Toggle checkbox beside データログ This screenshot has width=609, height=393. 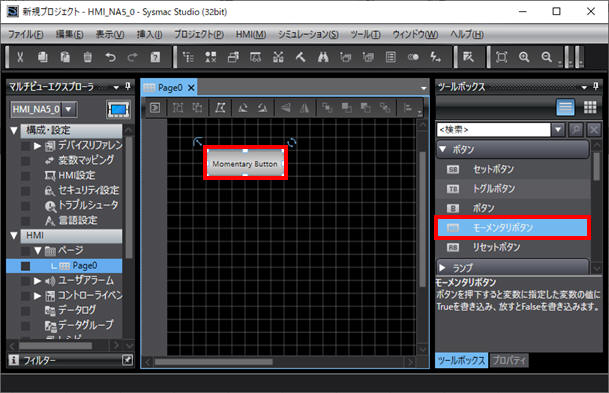pos(26,311)
